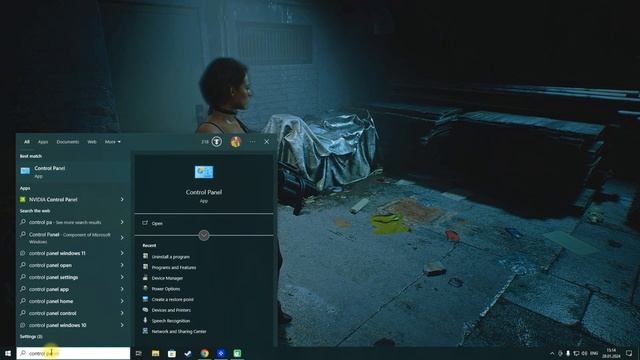Expand 'control pa' see more results arrow

(x=122, y=222)
